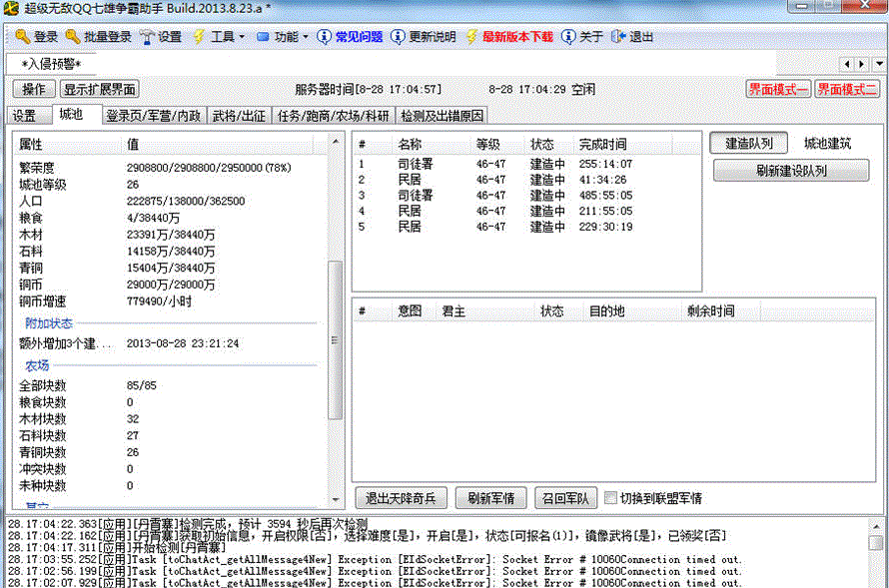Open 任务/跑商/农场/科研 tab

point(333,116)
